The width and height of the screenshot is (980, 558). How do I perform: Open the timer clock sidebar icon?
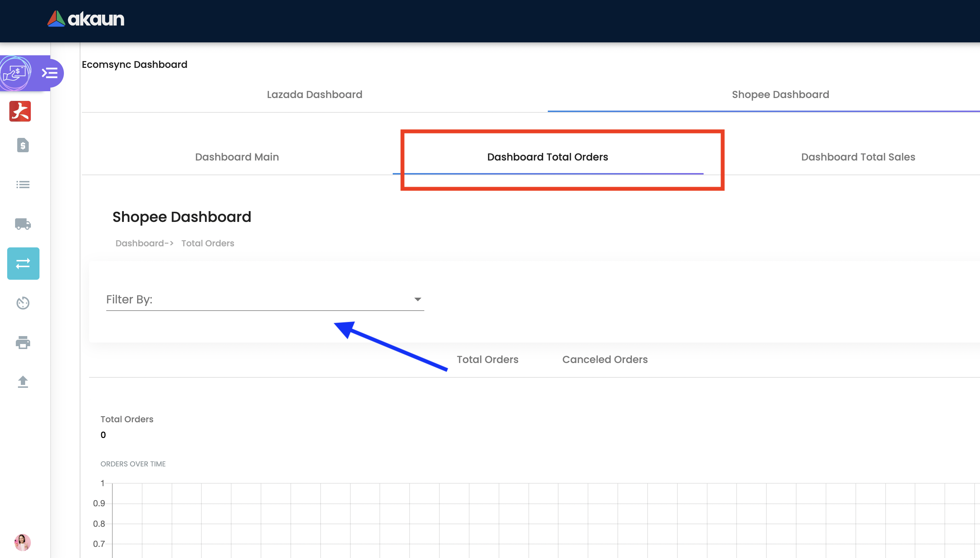click(23, 303)
